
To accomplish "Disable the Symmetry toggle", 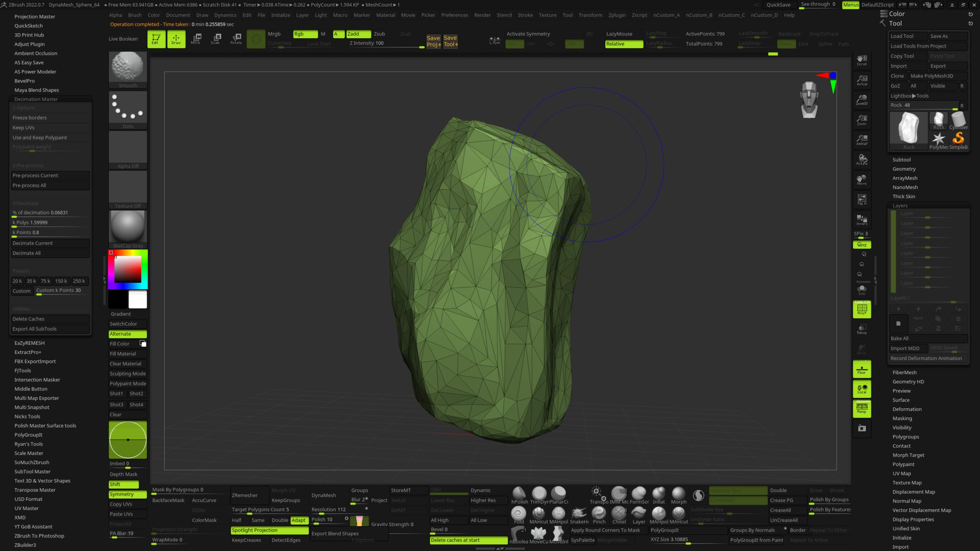I will [127, 494].
